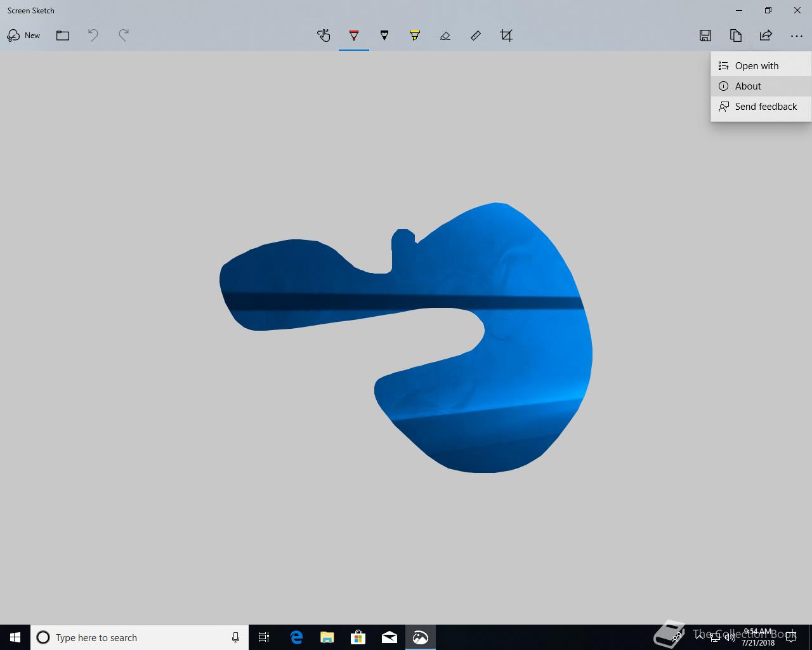Save the sketch with floppy icon
812x650 pixels.
click(705, 36)
